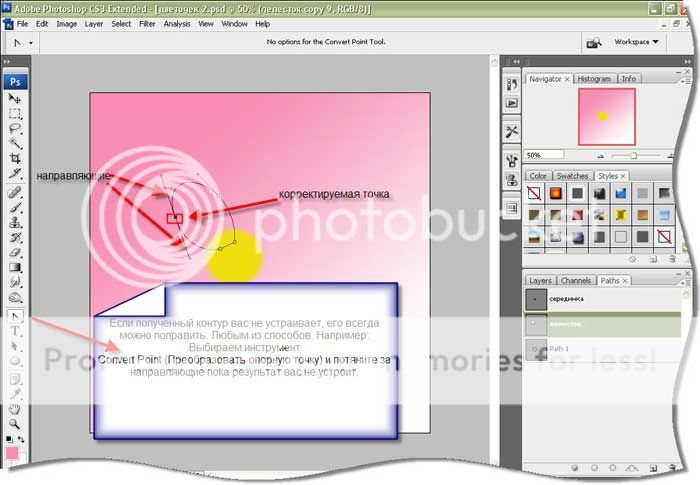Click the Go to Bridge icon
Image resolution: width=700 pixels, height=485 pixels.
pos(594,43)
